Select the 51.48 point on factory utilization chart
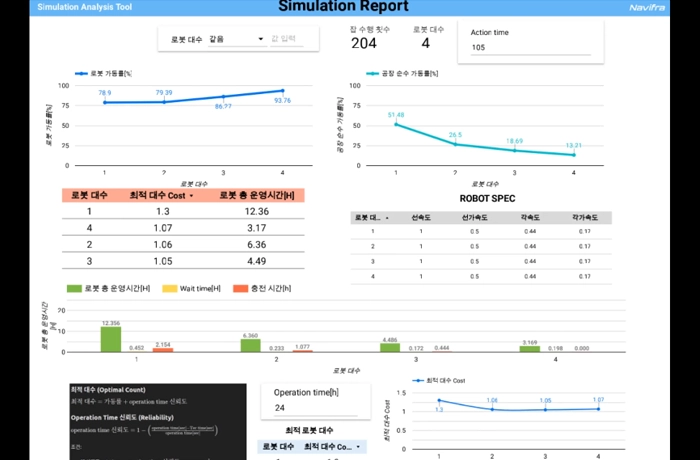Screen dimensions: 700x460 coord(396,124)
